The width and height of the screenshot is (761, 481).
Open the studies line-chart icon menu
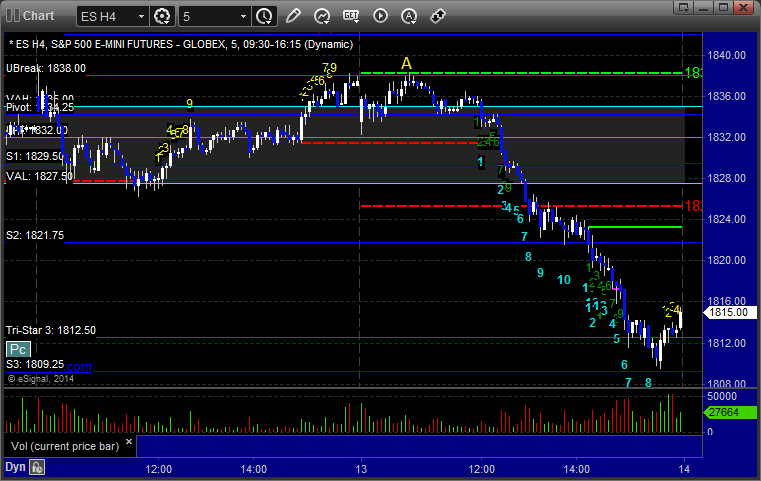tap(322, 16)
